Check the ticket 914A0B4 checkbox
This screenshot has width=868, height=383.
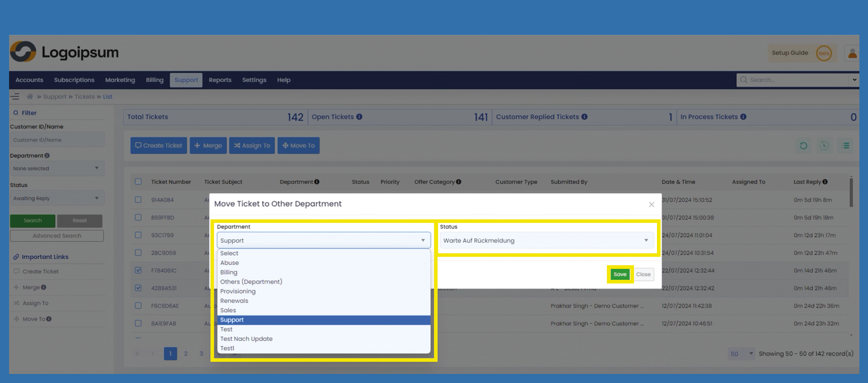click(138, 200)
